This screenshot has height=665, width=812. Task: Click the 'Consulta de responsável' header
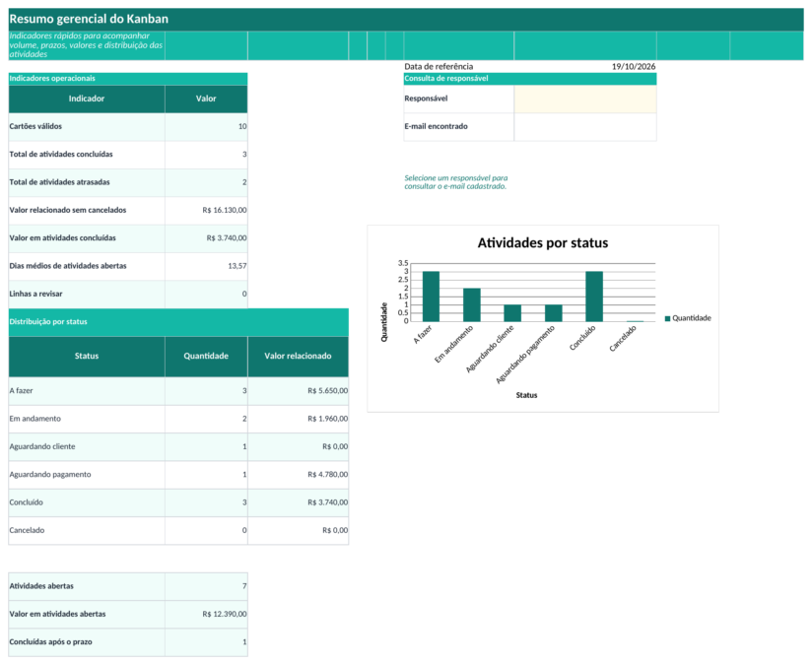(x=530, y=79)
